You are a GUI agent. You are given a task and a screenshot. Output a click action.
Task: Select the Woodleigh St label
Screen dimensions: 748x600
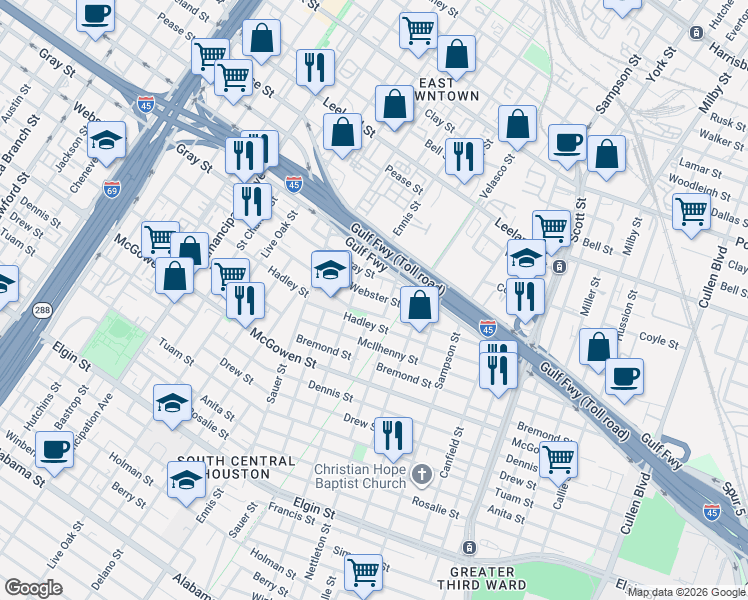pos(699,187)
